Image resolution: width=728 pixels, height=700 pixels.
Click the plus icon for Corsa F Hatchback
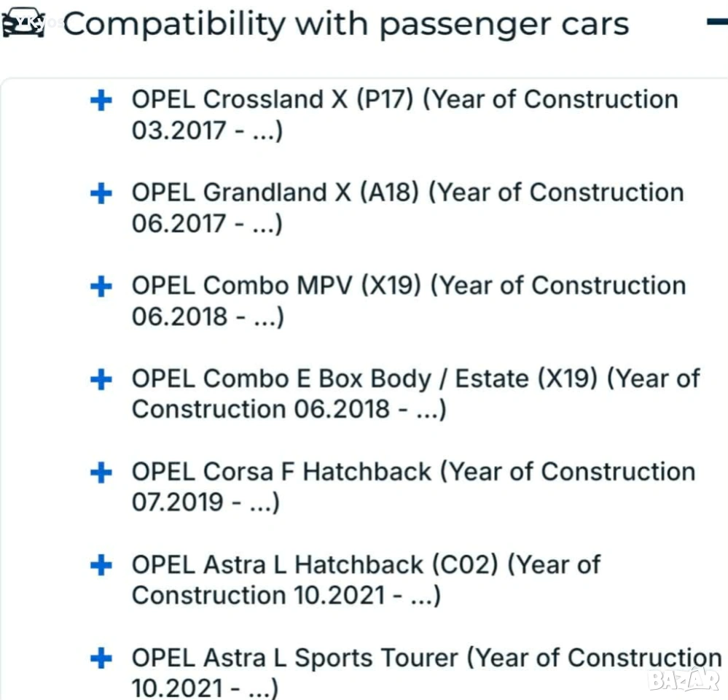point(101,473)
